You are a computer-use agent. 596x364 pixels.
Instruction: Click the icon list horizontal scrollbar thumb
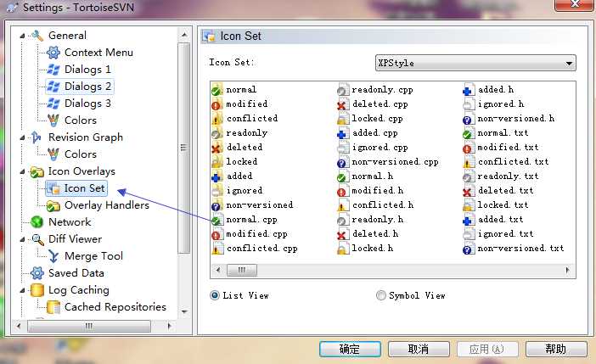pos(242,270)
